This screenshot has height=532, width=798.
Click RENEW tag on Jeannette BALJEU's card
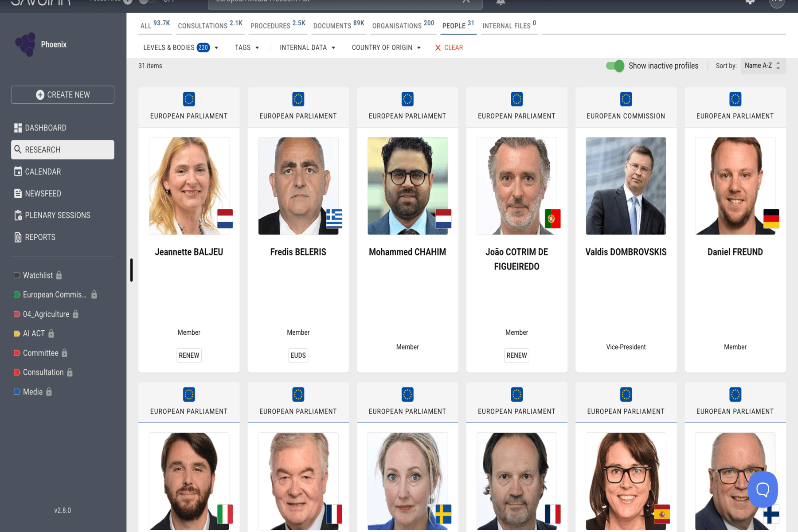(189, 356)
